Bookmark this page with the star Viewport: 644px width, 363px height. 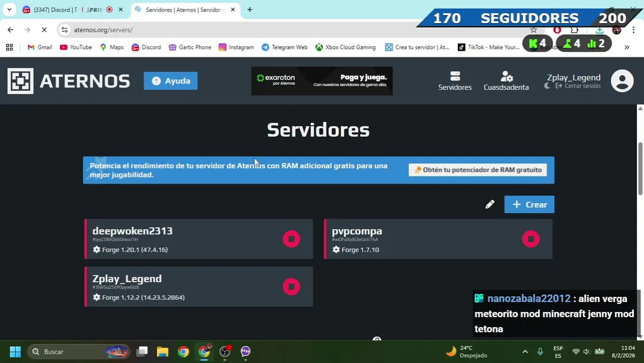coord(534,30)
